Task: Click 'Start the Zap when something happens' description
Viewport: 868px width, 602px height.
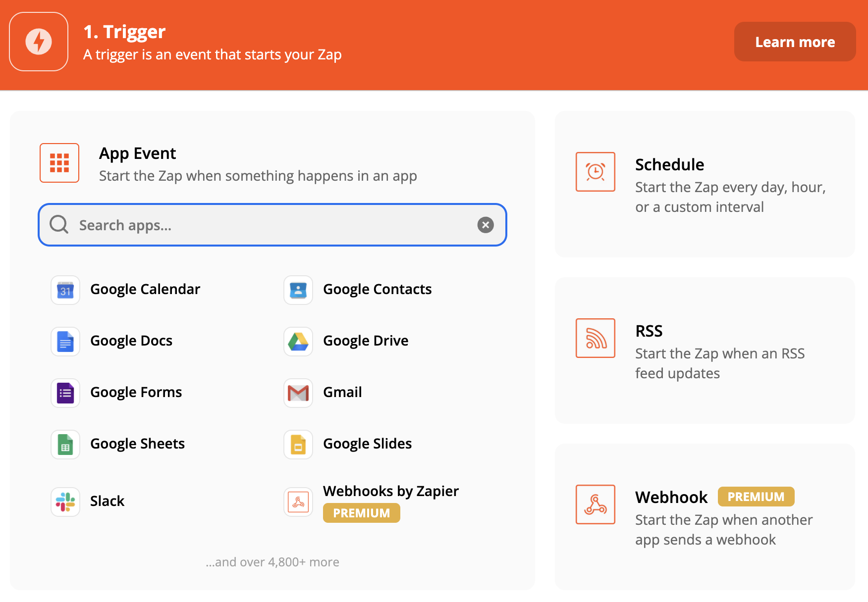Action: (x=258, y=176)
